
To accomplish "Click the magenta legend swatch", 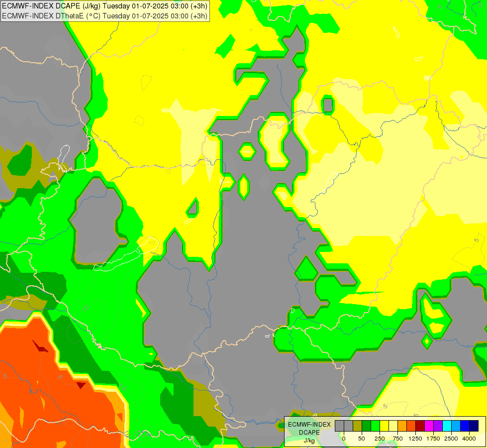I will click(x=429, y=426).
